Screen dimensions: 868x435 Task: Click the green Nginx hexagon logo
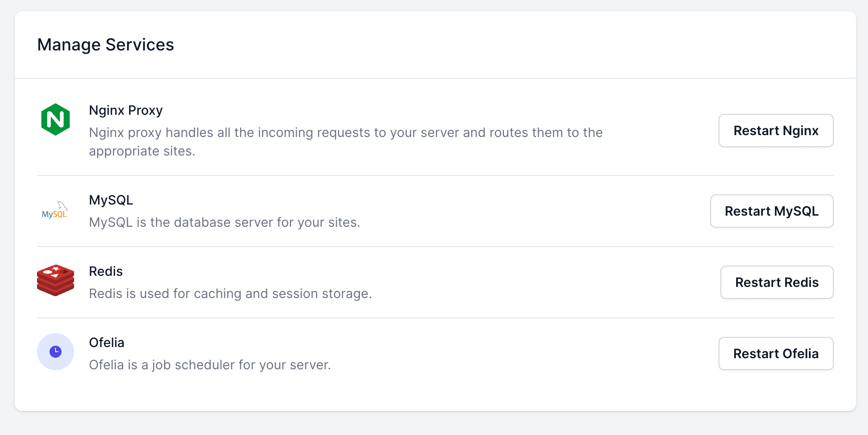[56, 119]
